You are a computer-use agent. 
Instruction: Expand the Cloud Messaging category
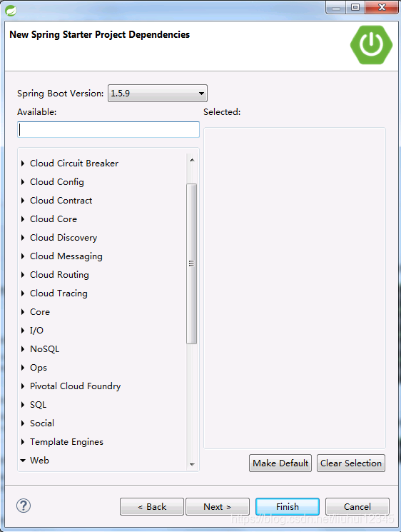coord(23,256)
